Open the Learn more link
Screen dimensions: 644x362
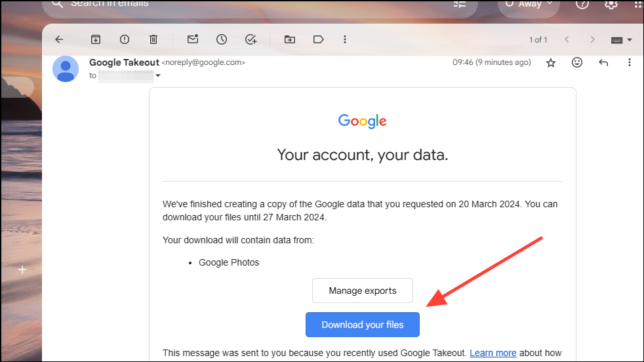(x=493, y=353)
